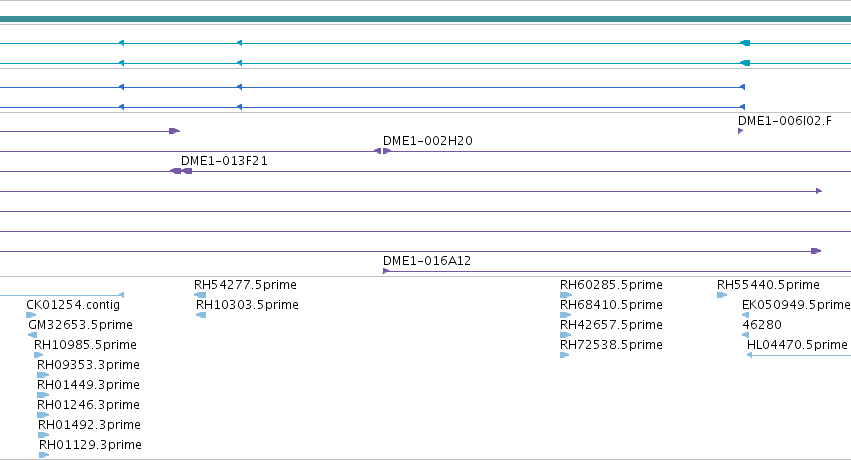The width and height of the screenshot is (851, 460).
Task: Click the CK01254.contig label
Action: tap(73, 305)
